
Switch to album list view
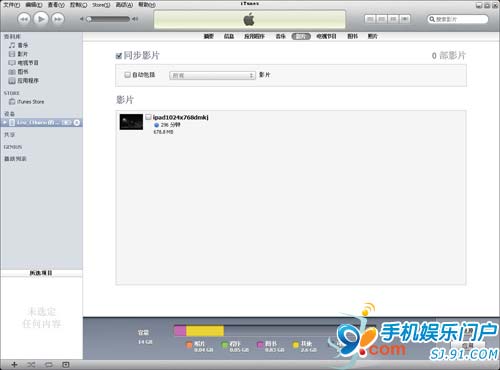coord(382,19)
